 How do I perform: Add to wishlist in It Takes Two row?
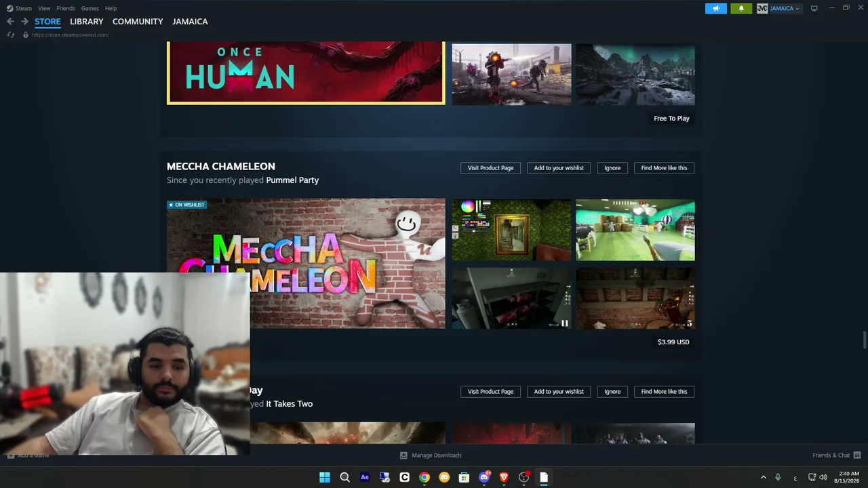pyautogui.click(x=559, y=392)
